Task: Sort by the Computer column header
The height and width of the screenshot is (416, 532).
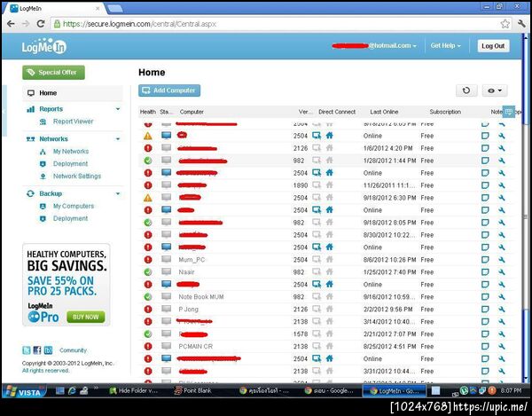Action: 192,112
